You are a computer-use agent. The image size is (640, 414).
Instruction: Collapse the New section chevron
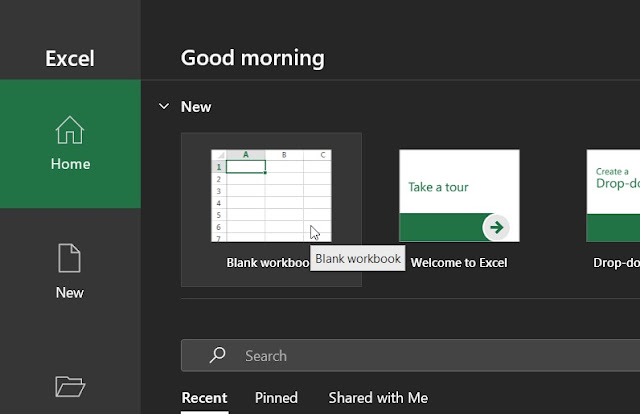click(164, 106)
